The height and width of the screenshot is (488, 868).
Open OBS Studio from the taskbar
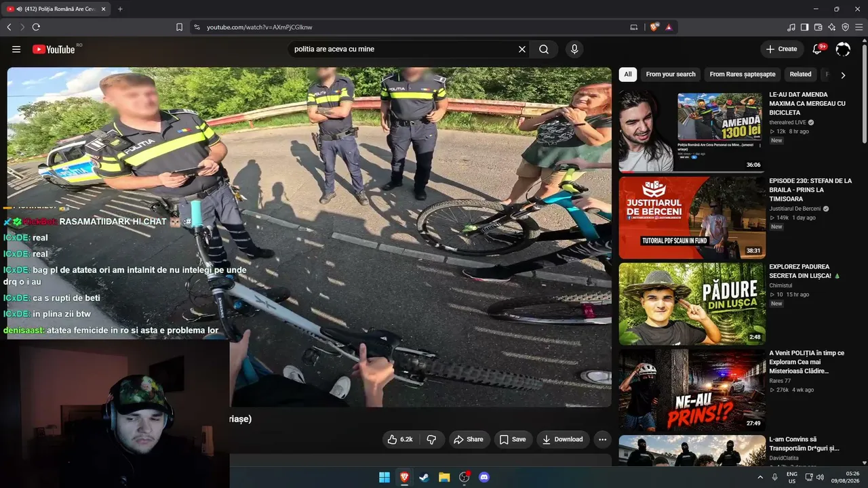click(x=465, y=477)
